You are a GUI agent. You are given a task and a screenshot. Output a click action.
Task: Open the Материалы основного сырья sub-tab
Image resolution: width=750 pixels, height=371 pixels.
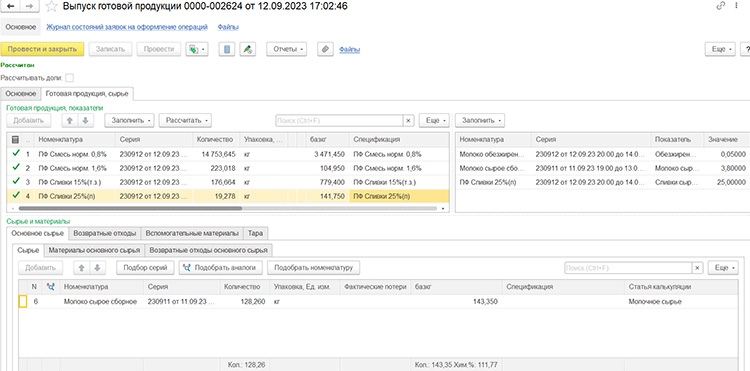pos(94,250)
